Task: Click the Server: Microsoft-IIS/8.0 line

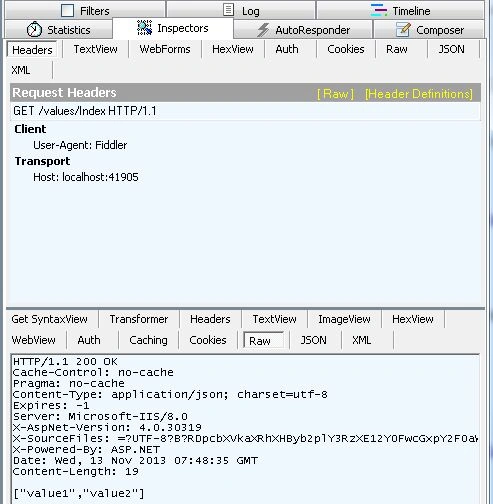Action: click(100, 417)
